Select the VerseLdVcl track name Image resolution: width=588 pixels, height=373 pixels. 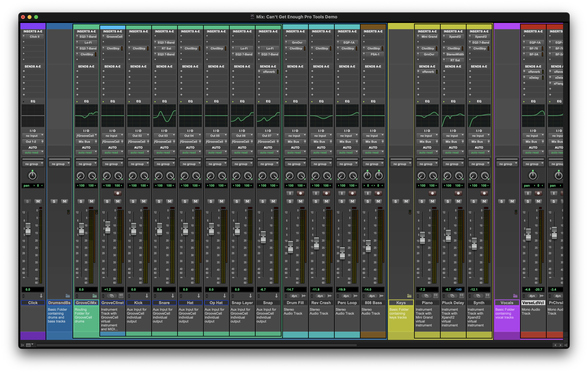click(533, 303)
